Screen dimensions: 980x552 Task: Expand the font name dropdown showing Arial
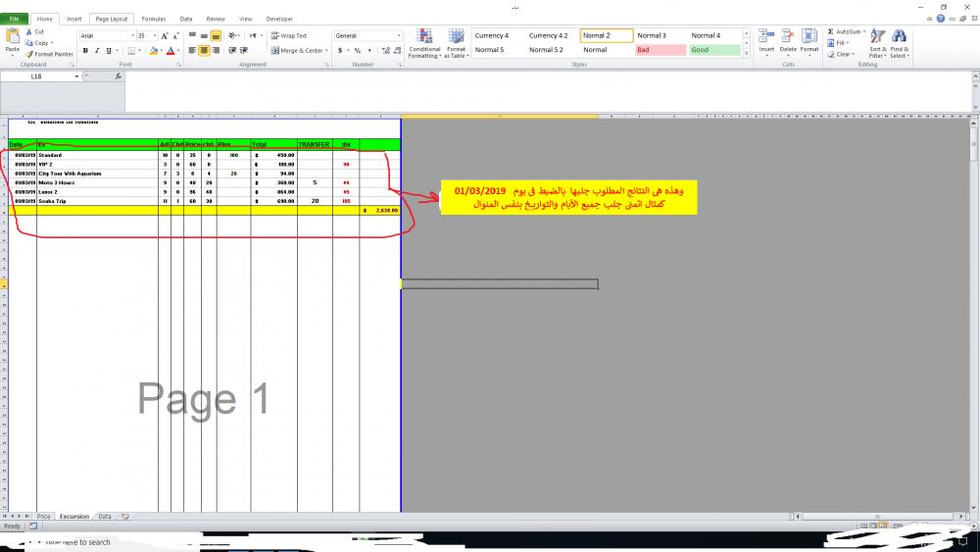132,35
